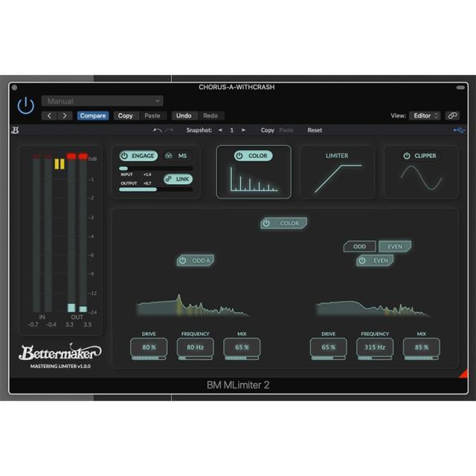476x476 pixels.
Task: Click the red resize corner triangle
Action: tap(464, 374)
